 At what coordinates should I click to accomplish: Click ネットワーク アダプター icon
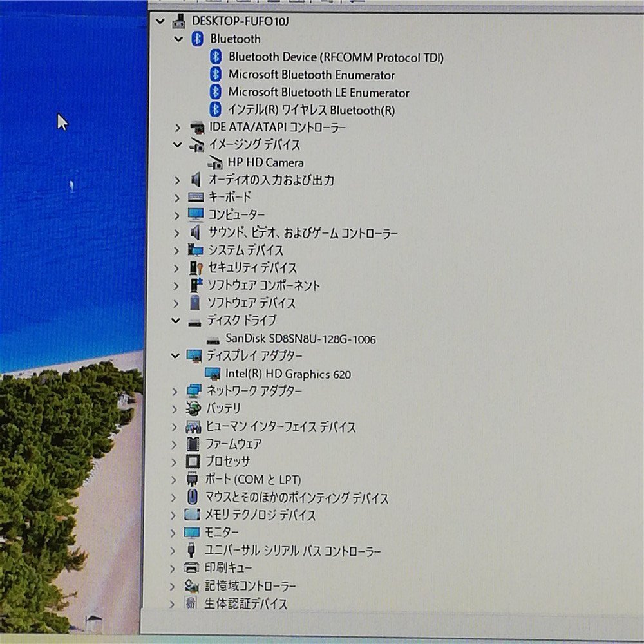click(193, 391)
